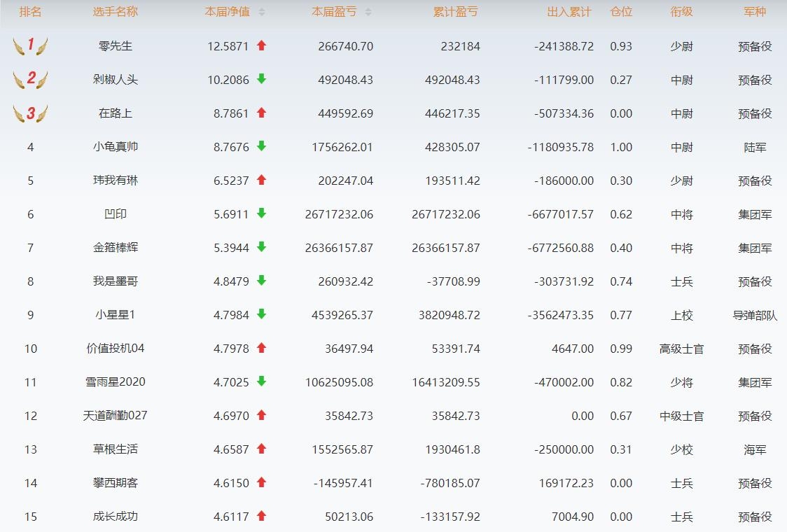787x532 pixels.
Task: Click red up arrow beside 12.5871
Action: (x=261, y=45)
